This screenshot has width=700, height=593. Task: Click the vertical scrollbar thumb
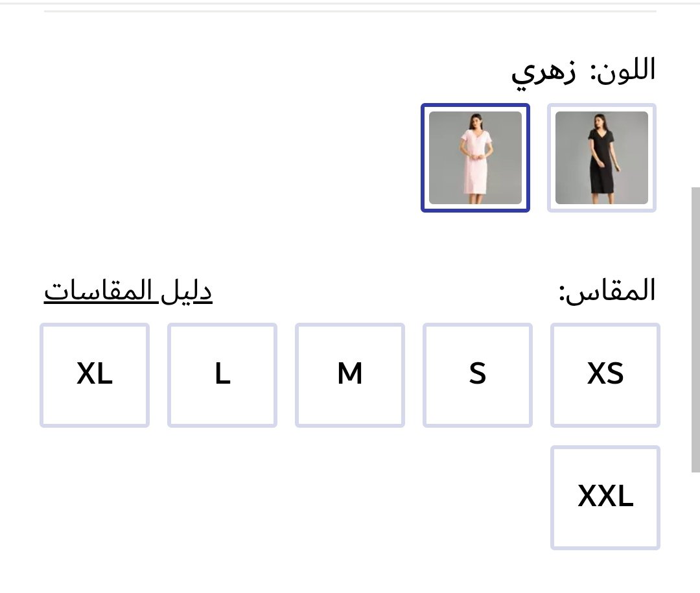pyautogui.click(x=695, y=331)
